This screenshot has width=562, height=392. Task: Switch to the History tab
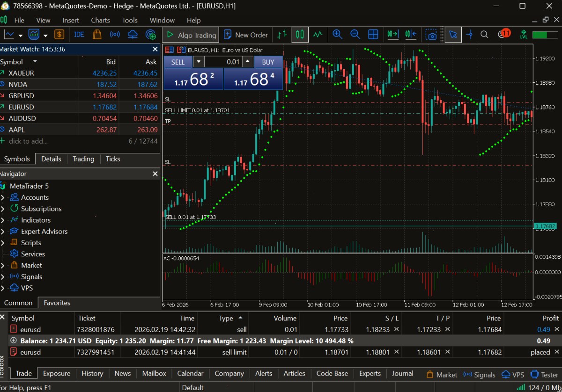(92, 373)
